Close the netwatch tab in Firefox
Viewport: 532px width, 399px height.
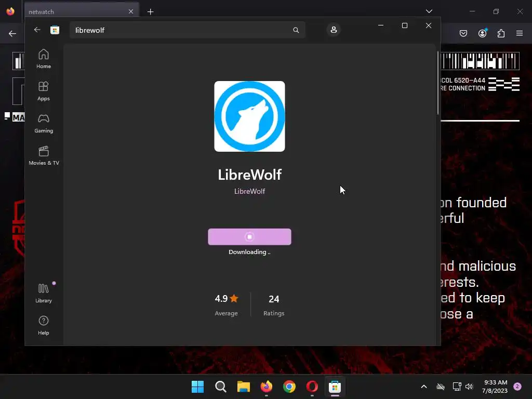click(x=131, y=11)
